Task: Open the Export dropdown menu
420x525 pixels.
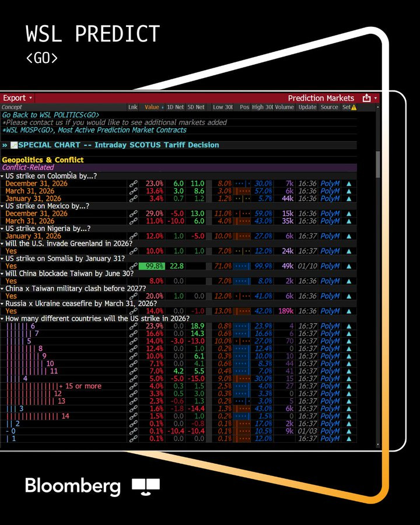Action: [17, 98]
